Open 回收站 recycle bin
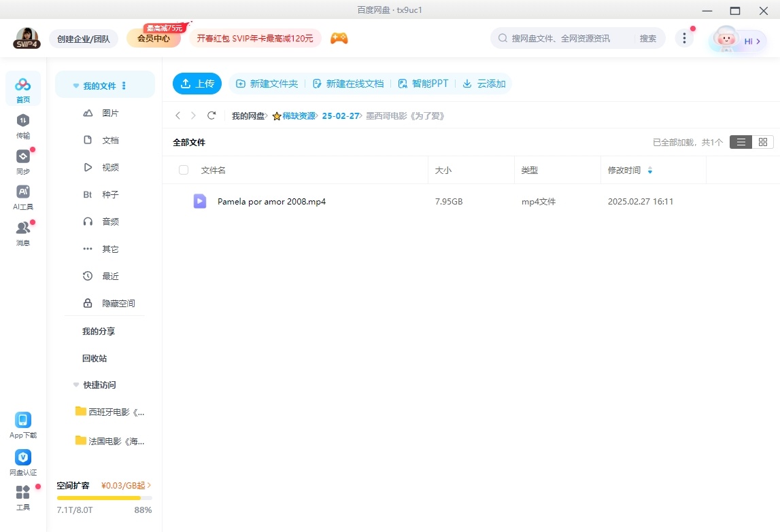This screenshot has height=532, width=780. point(95,358)
